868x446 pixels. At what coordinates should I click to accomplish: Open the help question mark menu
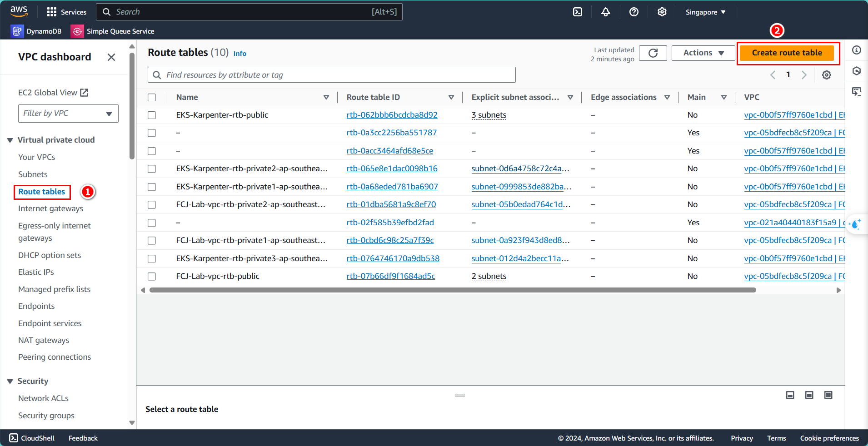(634, 12)
